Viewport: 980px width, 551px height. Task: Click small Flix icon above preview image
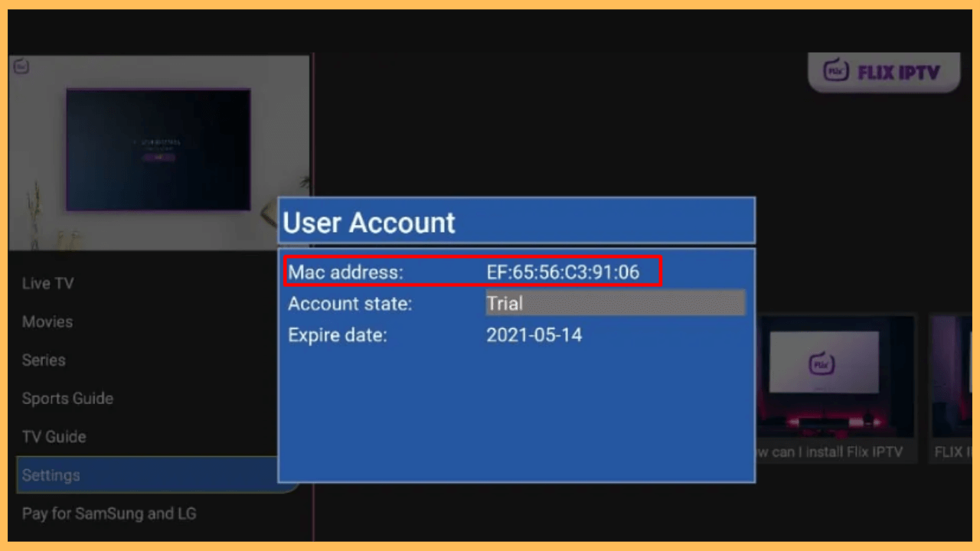(21, 67)
